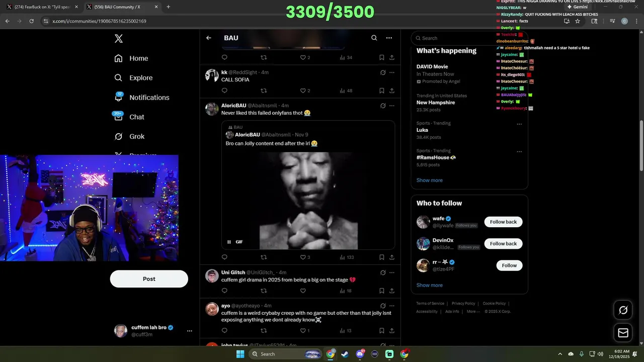
Task: Open #RamsHouse trend more options
Action: (519, 152)
